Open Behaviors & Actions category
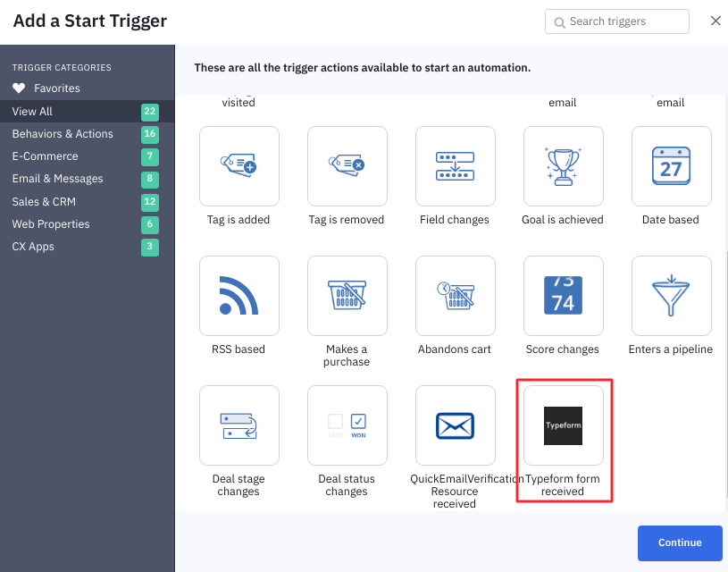 click(88, 134)
